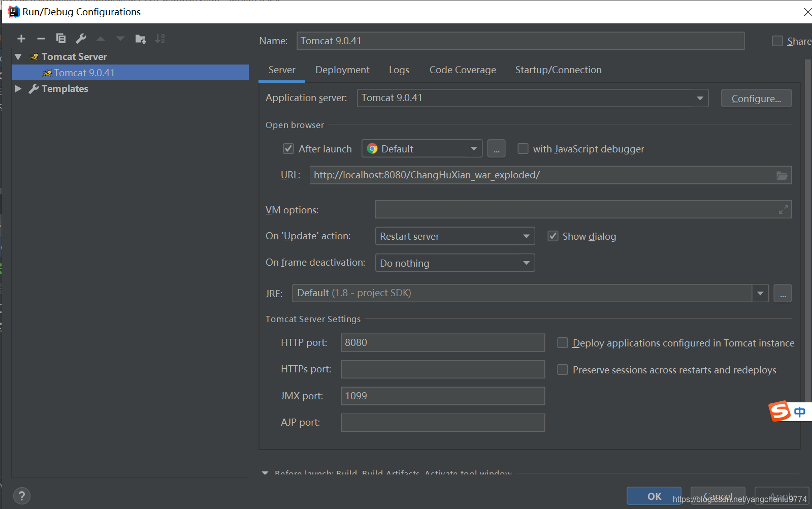
Task: Toggle the Share checkbox
Action: [x=777, y=41]
